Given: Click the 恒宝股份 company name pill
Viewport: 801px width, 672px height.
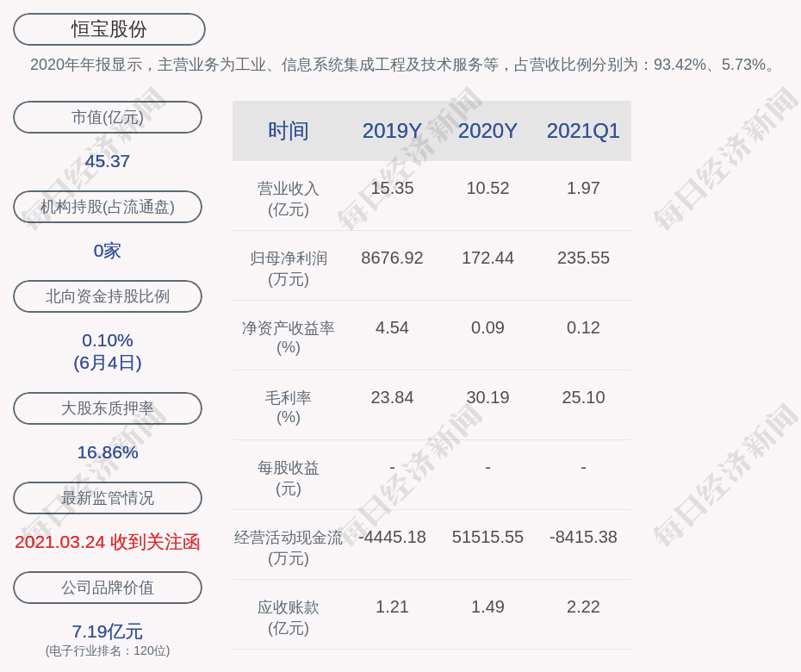Looking at the screenshot, I should [x=109, y=29].
